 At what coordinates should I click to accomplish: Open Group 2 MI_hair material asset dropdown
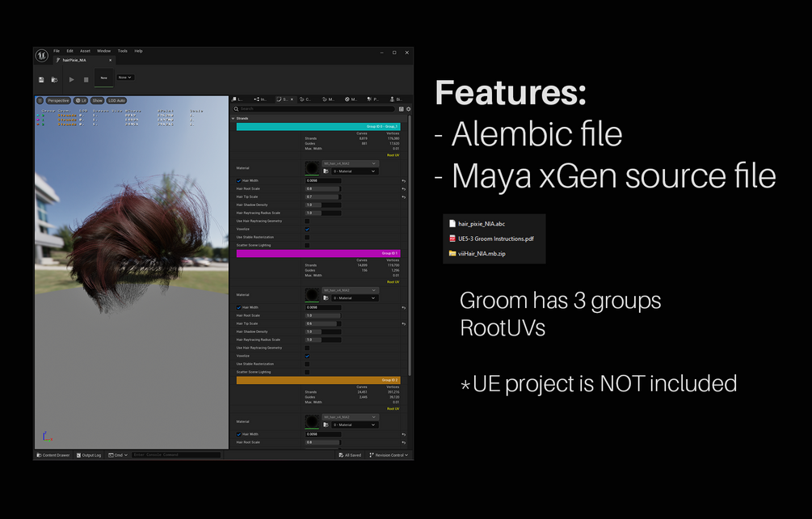pyautogui.click(x=350, y=417)
